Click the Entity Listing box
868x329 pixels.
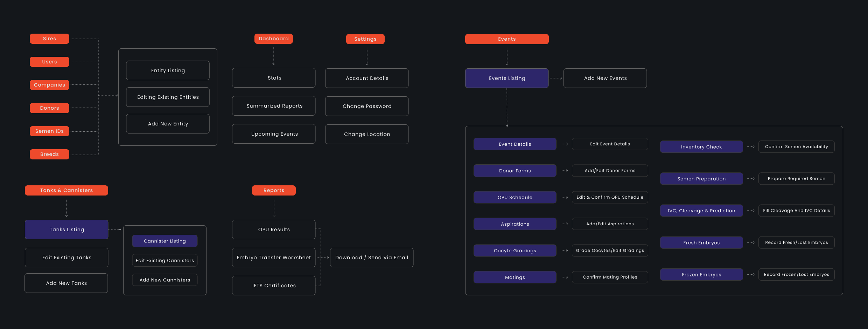(168, 70)
